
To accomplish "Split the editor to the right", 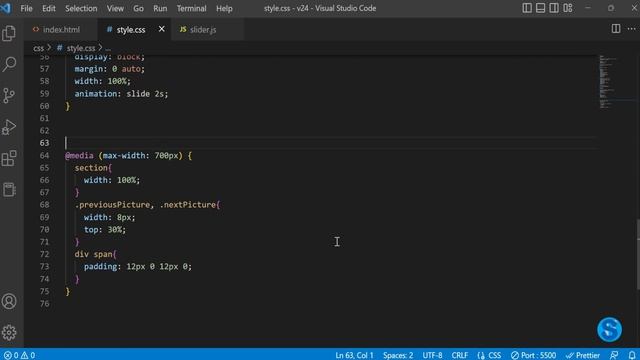I will point(616,29).
